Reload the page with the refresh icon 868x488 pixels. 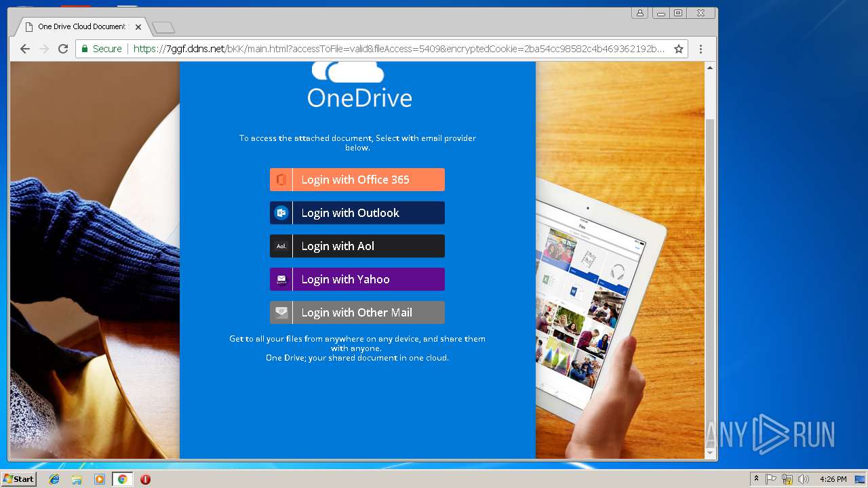[x=63, y=49]
